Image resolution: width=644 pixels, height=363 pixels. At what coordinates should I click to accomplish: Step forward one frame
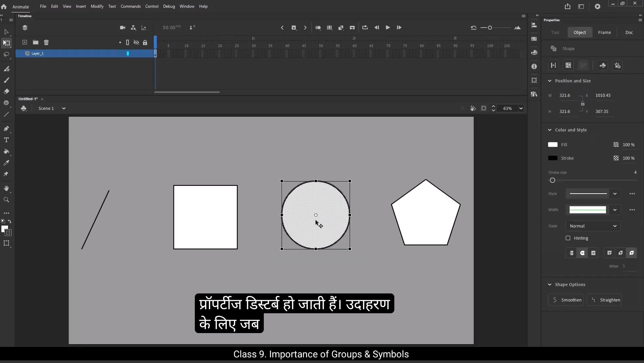(x=399, y=28)
